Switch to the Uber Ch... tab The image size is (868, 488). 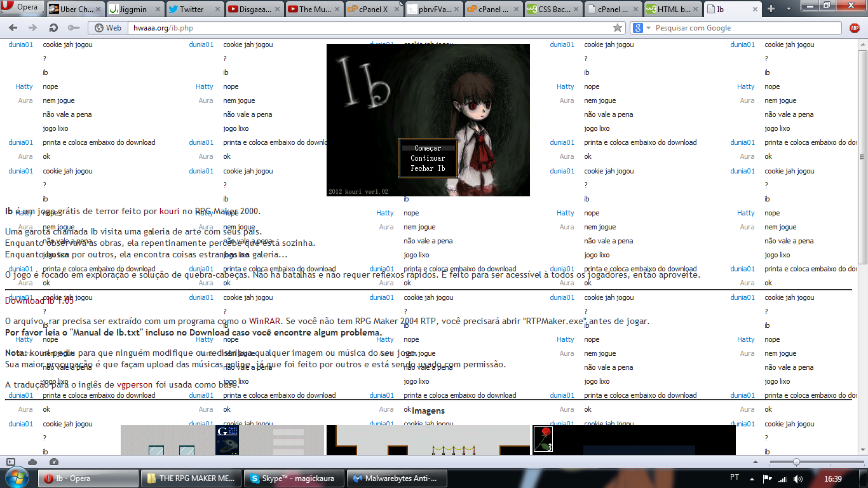(76, 9)
